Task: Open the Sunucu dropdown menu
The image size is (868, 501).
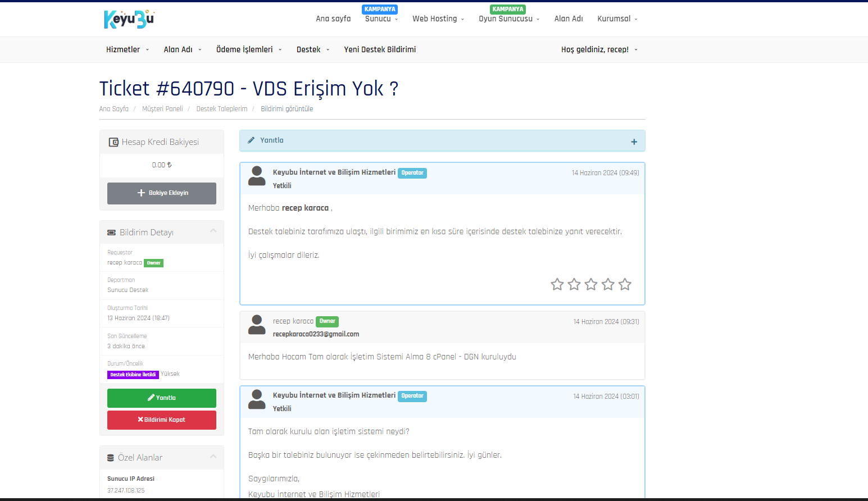Action: click(x=381, y=19)
